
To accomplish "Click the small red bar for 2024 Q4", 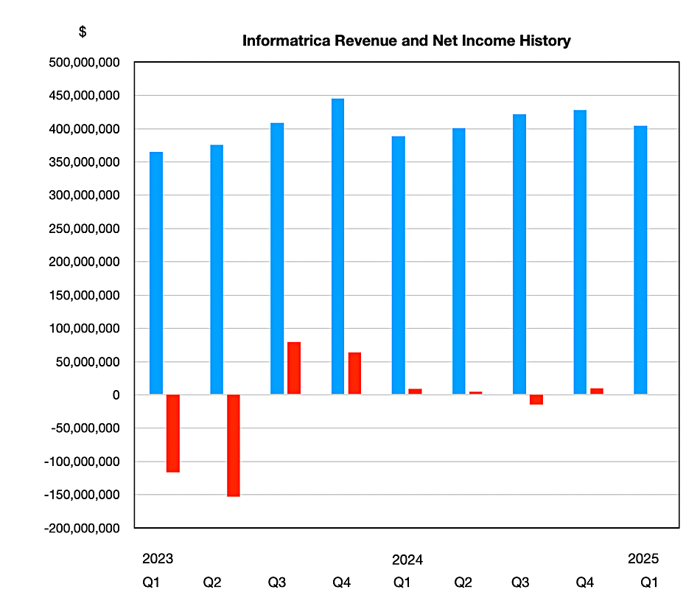I will pos(597,391).
